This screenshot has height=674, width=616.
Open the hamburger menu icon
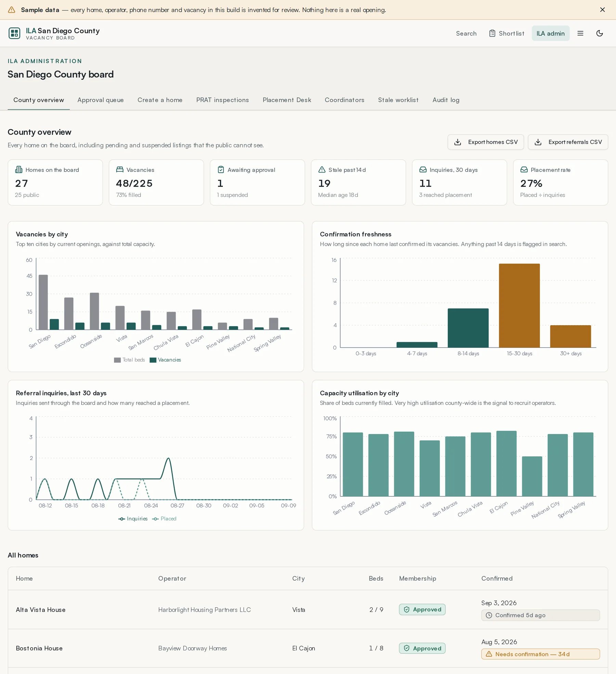580,33
